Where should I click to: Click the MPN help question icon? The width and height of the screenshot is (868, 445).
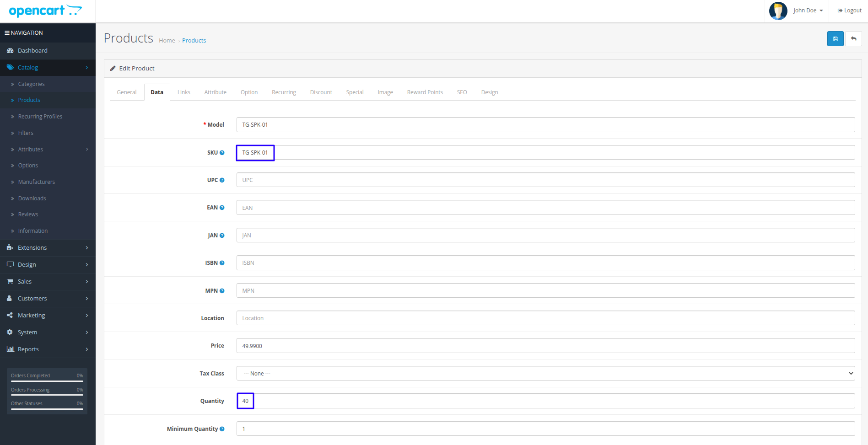pyautogui.click(x=222, y=291)
